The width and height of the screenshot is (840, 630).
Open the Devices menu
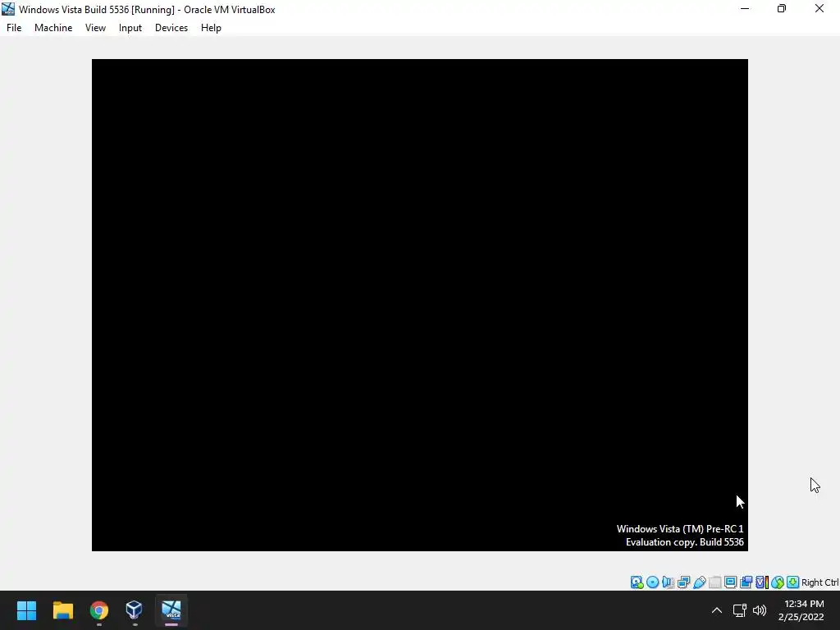click(x=171, y=28)
